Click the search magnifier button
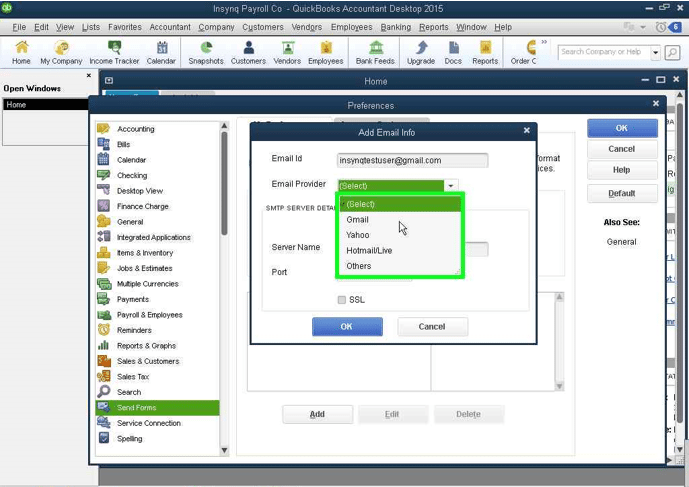The width and height of the screenshot is (689, 487). click(672, 52)
